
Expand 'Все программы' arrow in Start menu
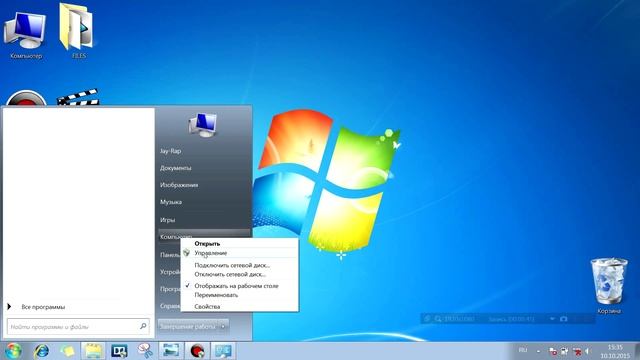(9, 307)
